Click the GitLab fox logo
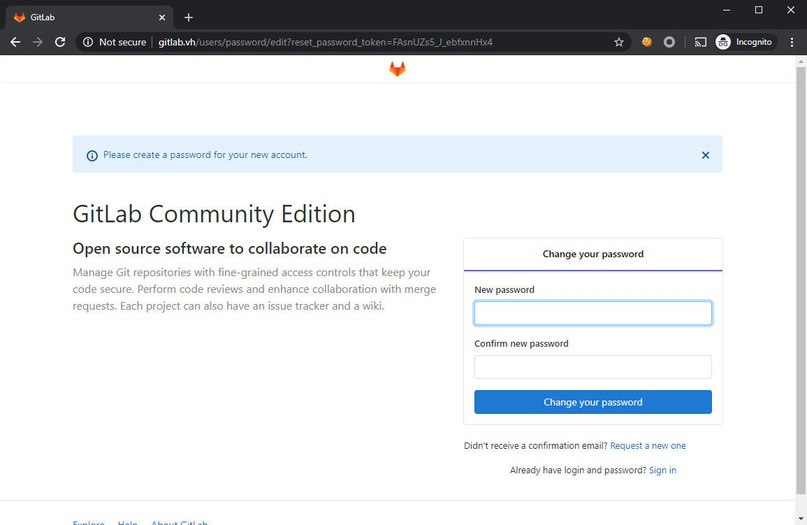 point(397,69)
